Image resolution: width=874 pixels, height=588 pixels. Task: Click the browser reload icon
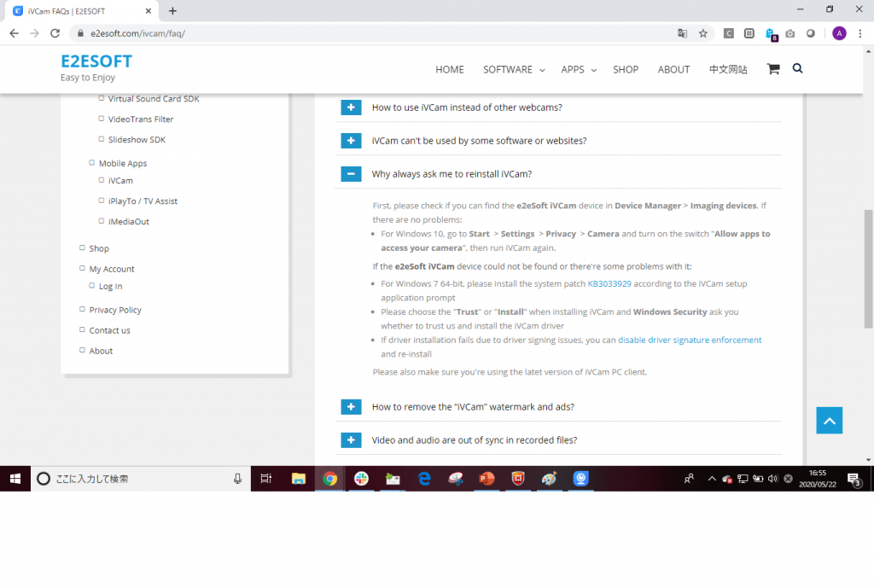(x=55, y=33)
